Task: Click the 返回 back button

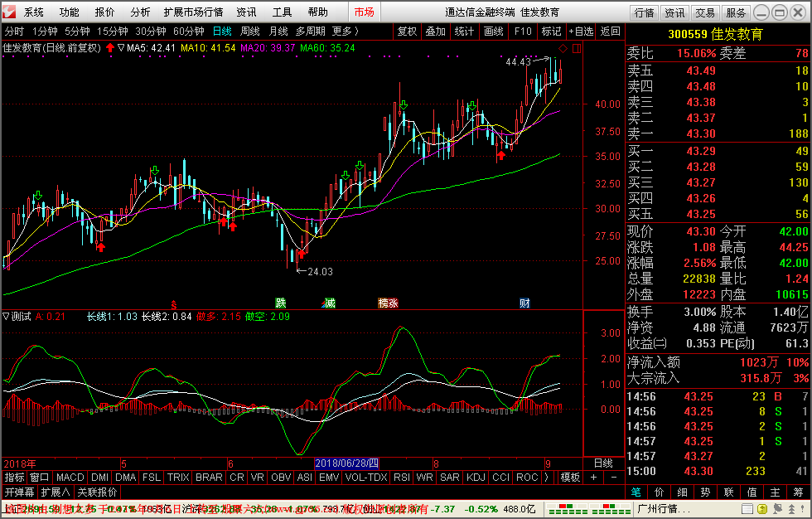Action: (610, 31)
